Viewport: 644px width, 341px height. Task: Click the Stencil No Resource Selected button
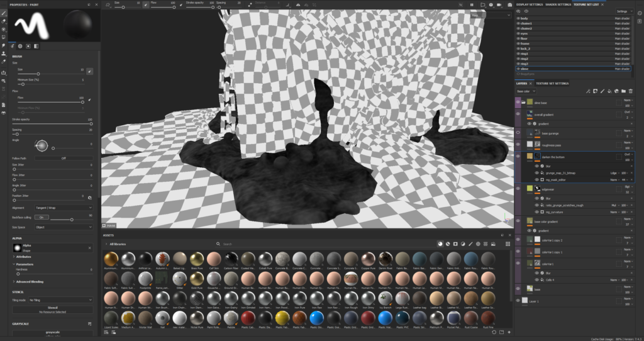point(53,310)
